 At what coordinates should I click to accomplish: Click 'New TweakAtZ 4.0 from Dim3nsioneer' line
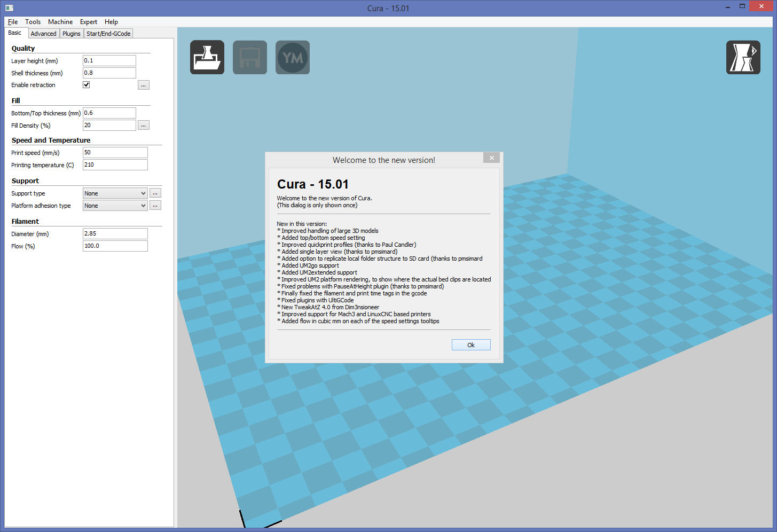click(328, 307)
